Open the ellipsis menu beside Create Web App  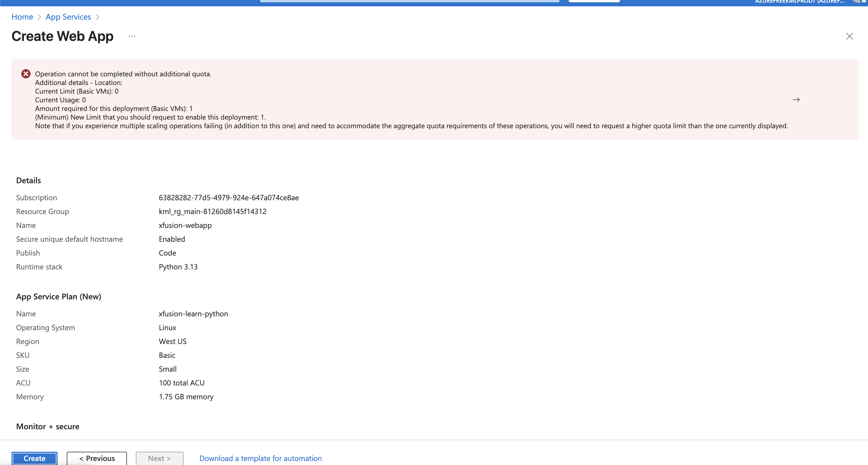click(x=132, y=36)
